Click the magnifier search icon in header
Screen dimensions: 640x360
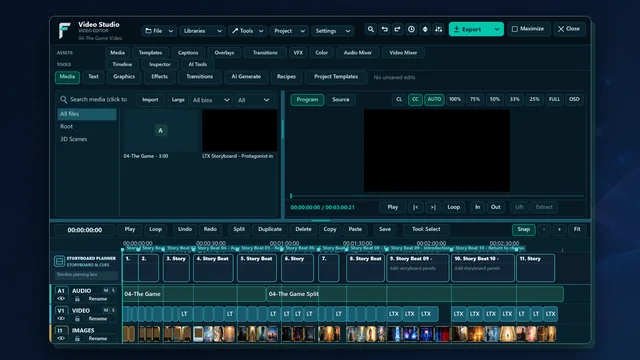[x=371, y=29]
